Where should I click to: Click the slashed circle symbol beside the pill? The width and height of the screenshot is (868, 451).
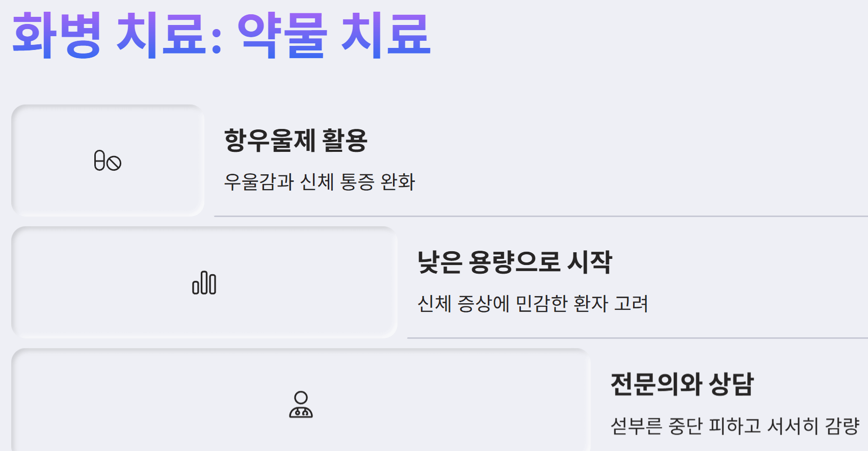pyautogui.click(x=114, y=163)
